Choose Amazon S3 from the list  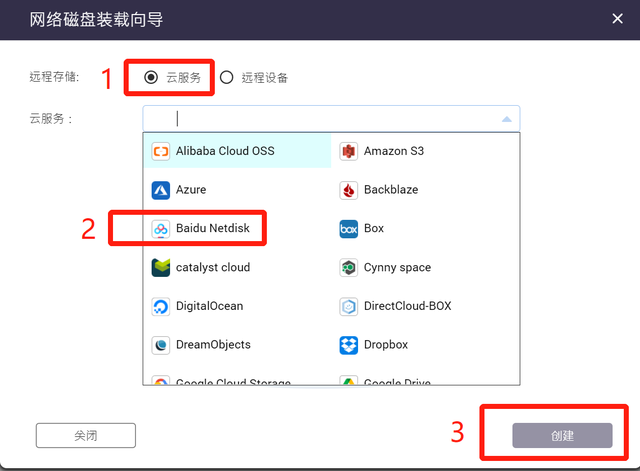394,151
